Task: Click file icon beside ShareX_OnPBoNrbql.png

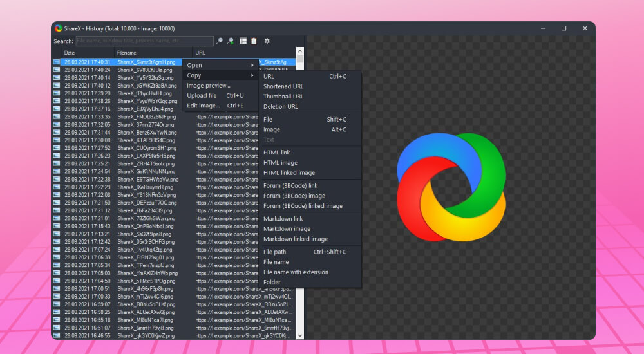Action: click(56, 226)
